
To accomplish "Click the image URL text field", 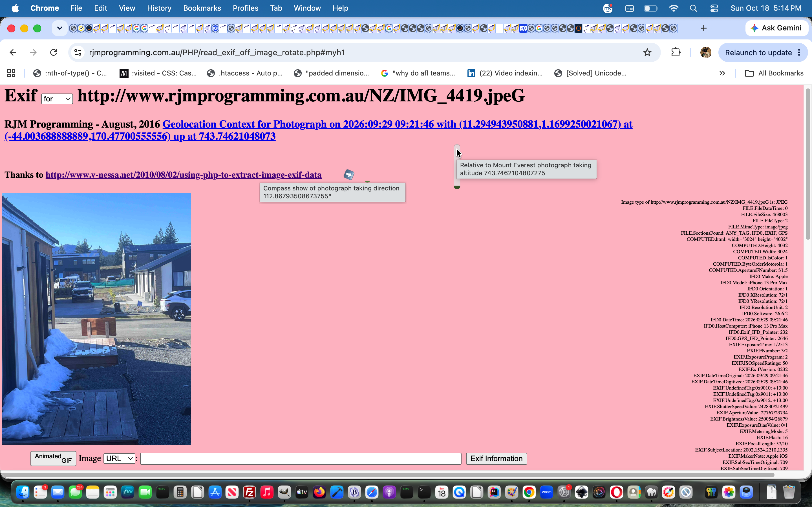I will click(x=301, y=458).
